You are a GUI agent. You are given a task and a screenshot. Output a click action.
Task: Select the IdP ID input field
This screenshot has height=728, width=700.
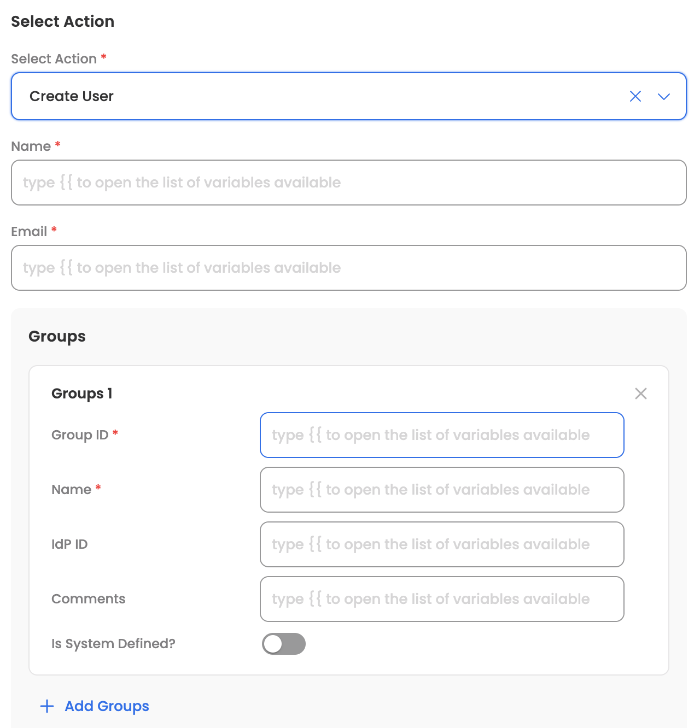[442, 544]
